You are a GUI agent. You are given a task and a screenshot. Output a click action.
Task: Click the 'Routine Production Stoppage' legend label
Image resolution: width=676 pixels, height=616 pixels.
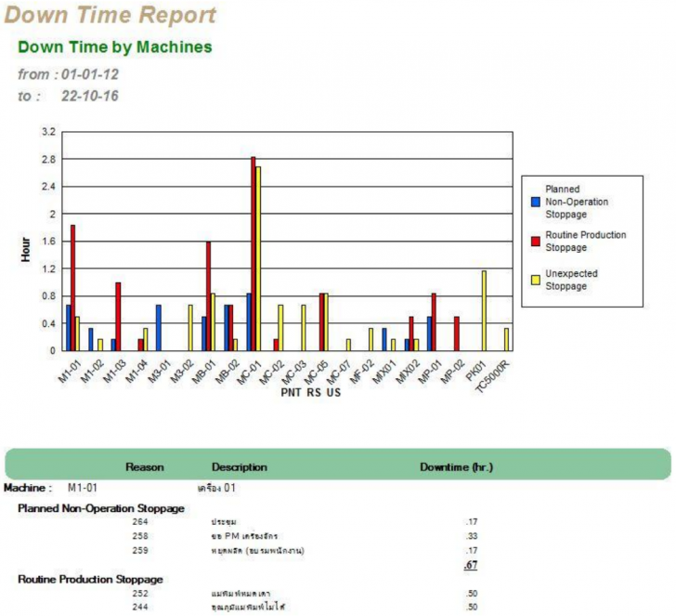pos(585,242)
